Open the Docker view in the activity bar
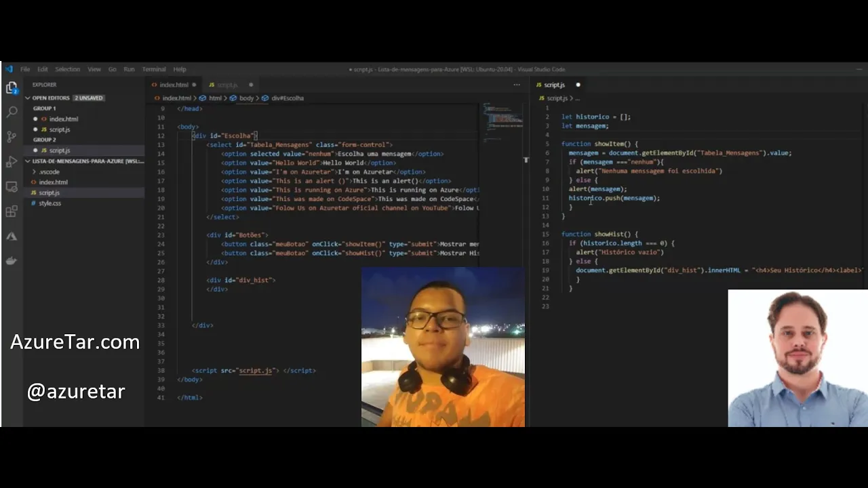 point(12,261)
